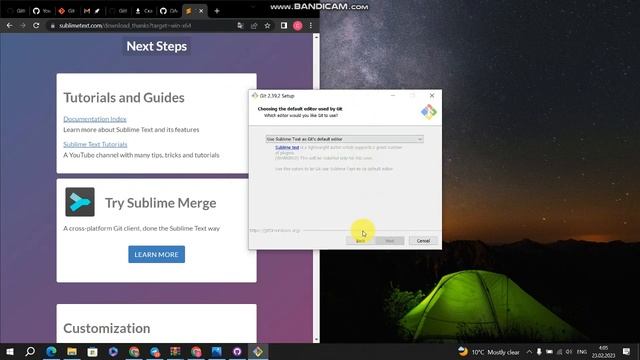The width and height of the screenshot is (640, 360).
Task: Open GitHub Desktop from the taskbar
Action: pos(237,351)
